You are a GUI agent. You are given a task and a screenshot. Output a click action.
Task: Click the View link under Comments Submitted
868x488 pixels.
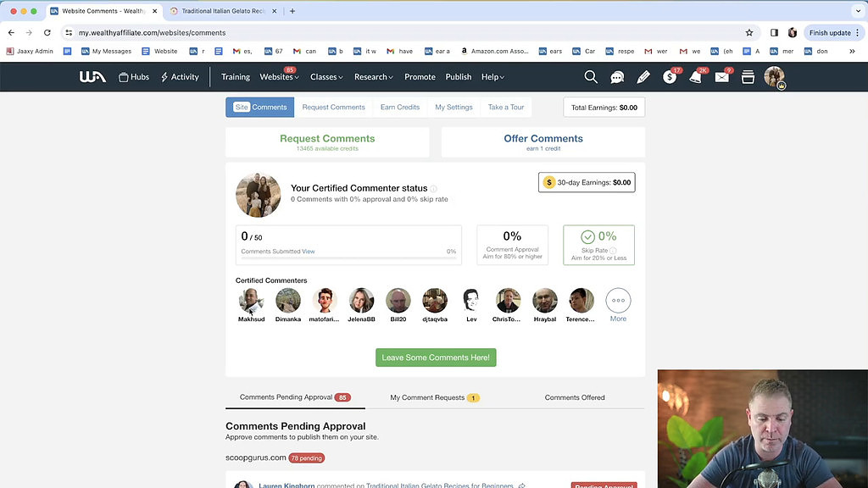[x=308, y=251]
